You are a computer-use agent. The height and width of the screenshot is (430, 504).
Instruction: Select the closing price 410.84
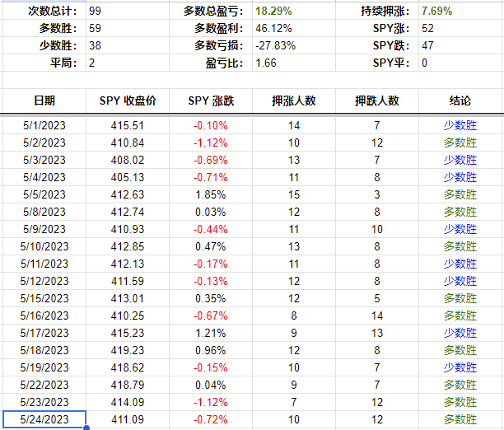[128, 143]
